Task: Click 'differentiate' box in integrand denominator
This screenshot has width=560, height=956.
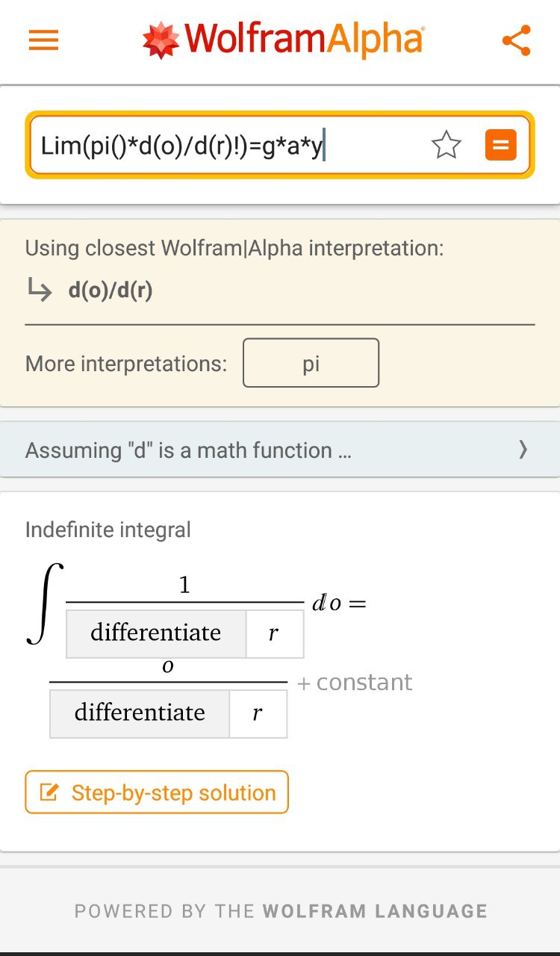Action: 156,633
